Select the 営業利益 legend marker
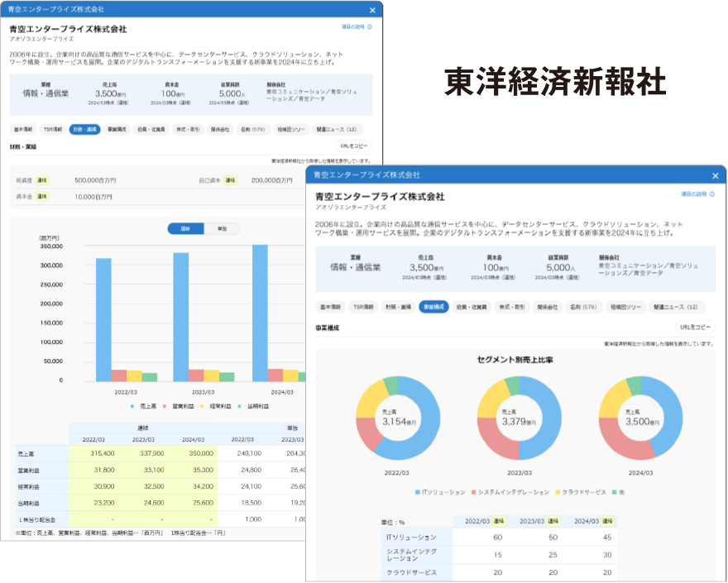This screenshot has width=728, height=583. coord(164,405)
